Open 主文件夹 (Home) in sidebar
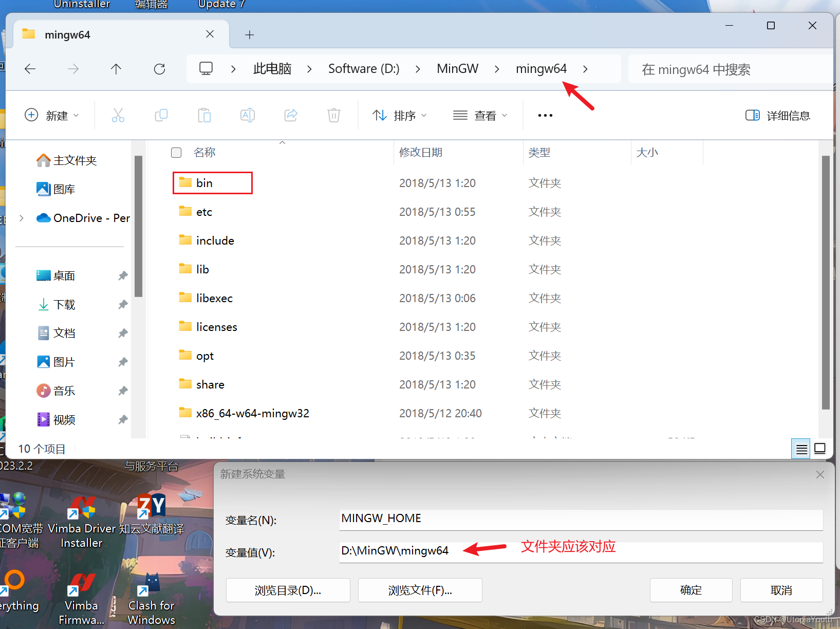Image resolution: width=840 pixels, height=629 pixels. 67,160
